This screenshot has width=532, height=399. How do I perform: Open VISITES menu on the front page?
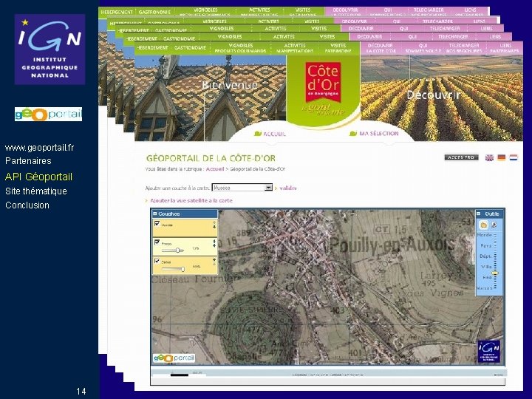pos(338,48)
